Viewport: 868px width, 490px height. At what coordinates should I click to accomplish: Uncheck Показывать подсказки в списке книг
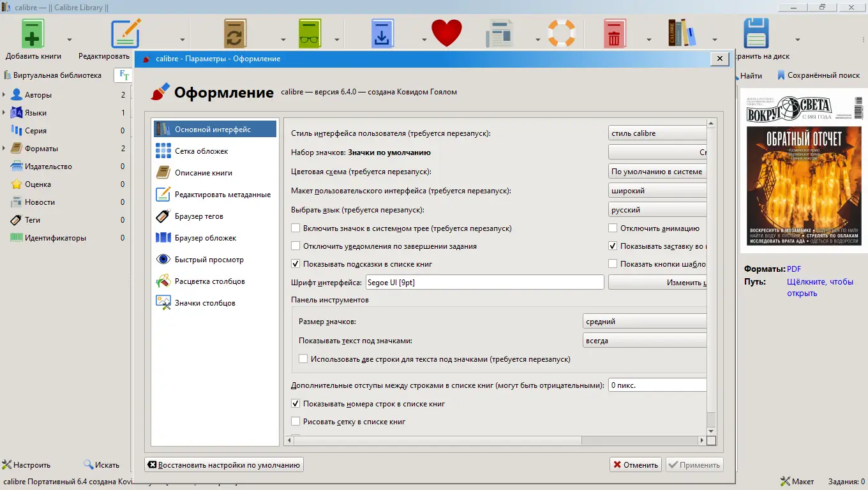(296, 264)
